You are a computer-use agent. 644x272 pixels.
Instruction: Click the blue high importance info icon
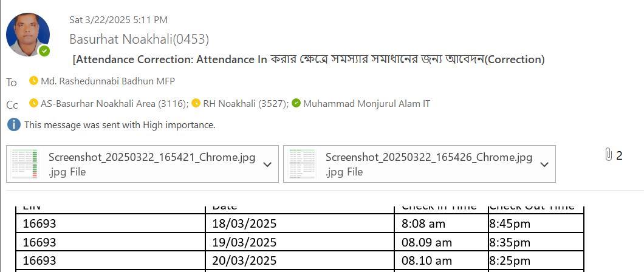[13, 124]
